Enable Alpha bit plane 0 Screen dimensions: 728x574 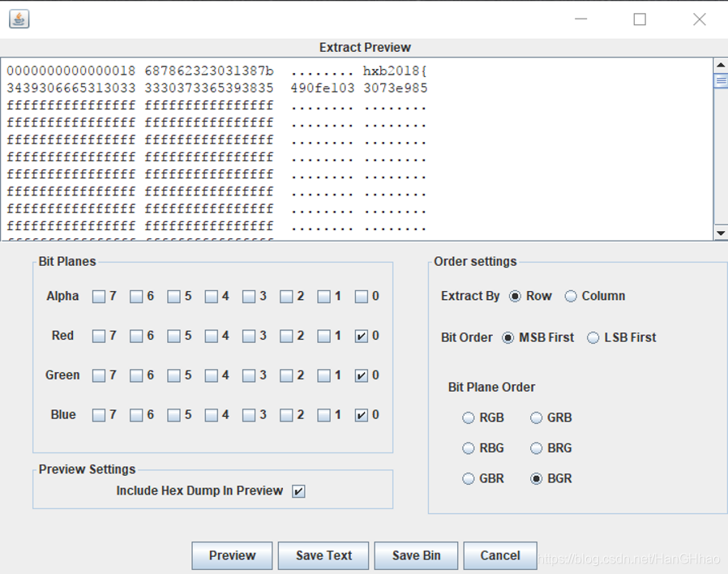click(362, 296)
